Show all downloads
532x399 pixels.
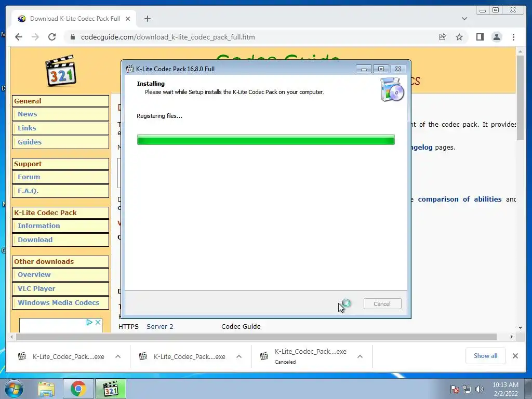click(x=486, y=356)
